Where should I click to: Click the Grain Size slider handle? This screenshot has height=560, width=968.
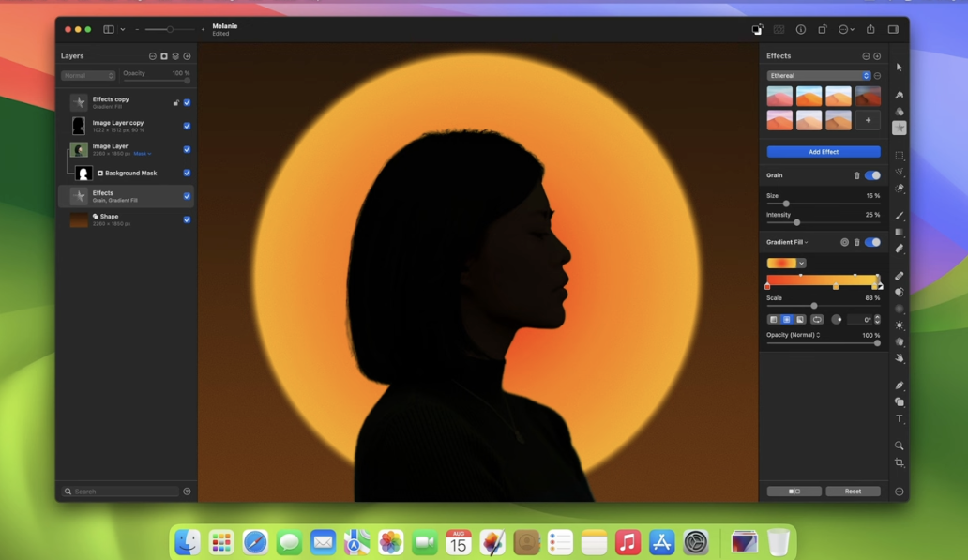786,204
